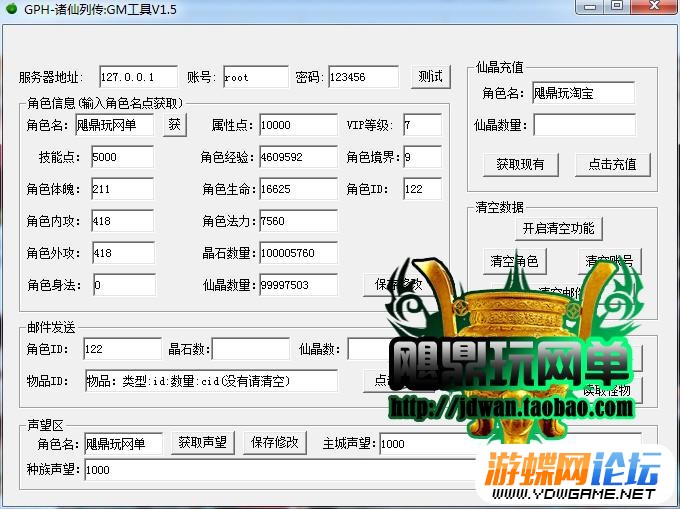Image resolution: width=680 pixels, height=509 pixels.
Task: Click the 获 fetch character button
Action: [175, 125]
